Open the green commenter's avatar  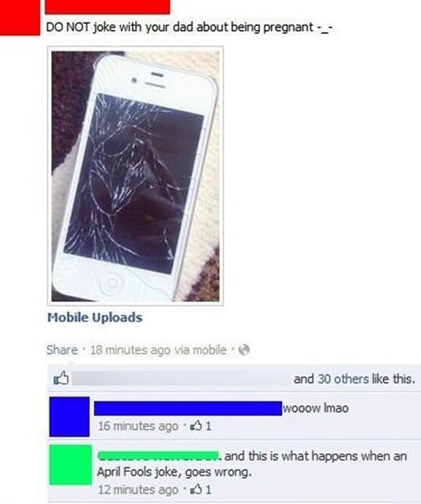click(x=71, y=464)
